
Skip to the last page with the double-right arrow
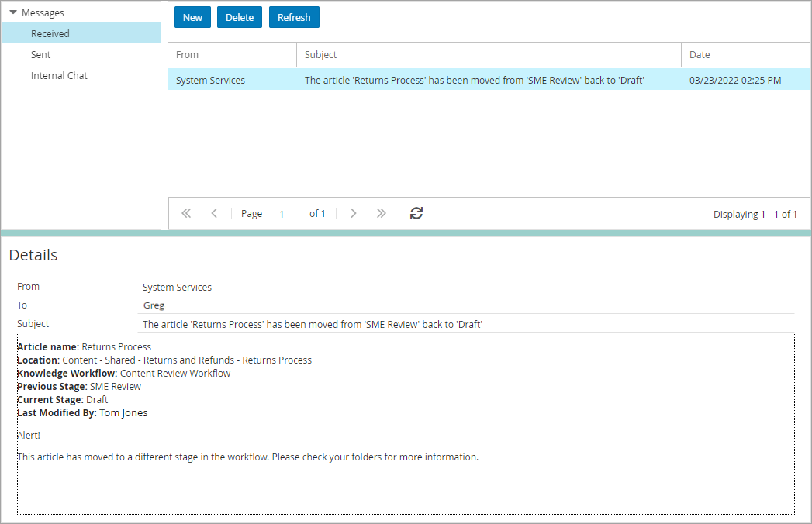[382, 212]
